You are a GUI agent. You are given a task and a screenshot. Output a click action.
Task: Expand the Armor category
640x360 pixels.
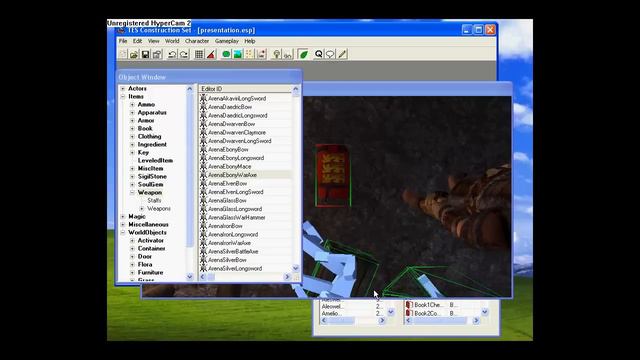[132, 120]
